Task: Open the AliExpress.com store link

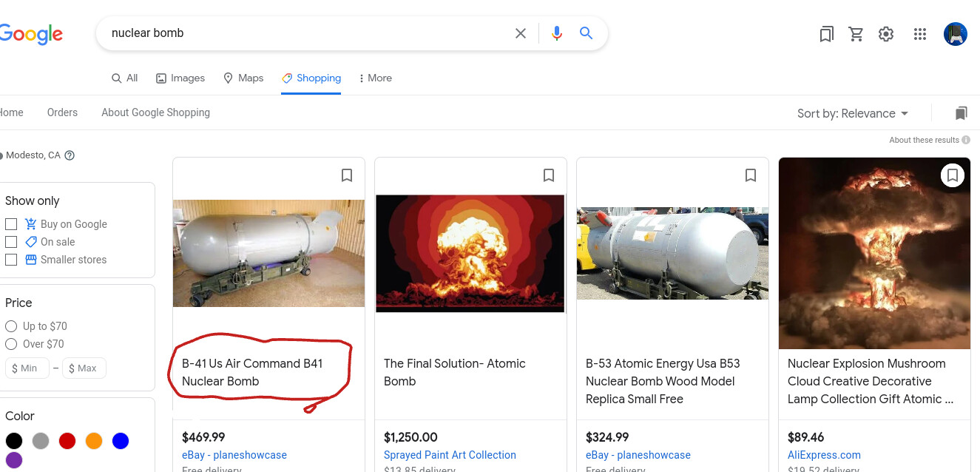Action: coord(824,455)
